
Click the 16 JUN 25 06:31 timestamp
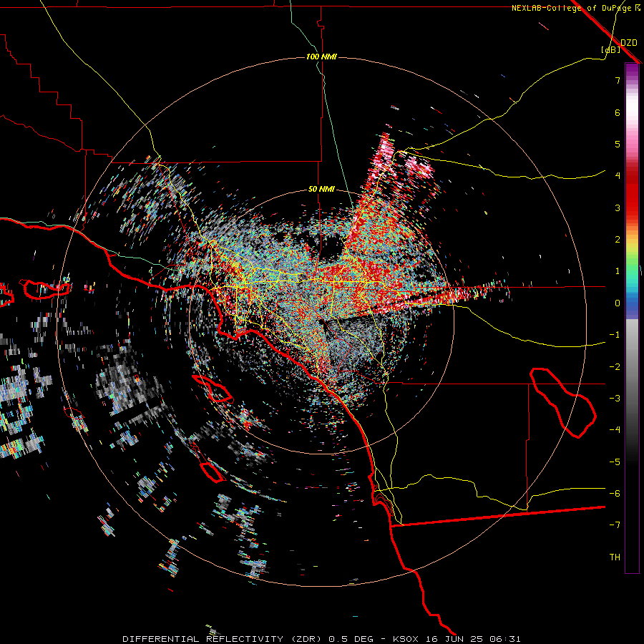[474, 639]
